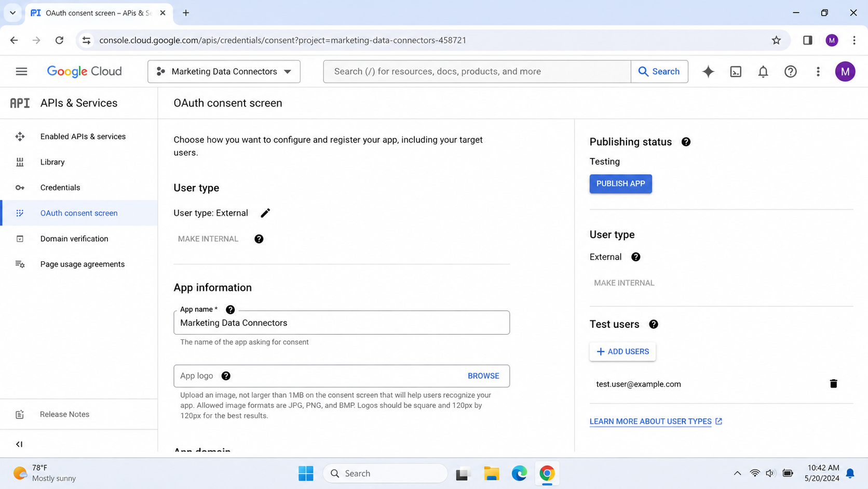Open tab search dropdown arrow
The height and width of the screenshot is (489, 868).
pos(12,12)
